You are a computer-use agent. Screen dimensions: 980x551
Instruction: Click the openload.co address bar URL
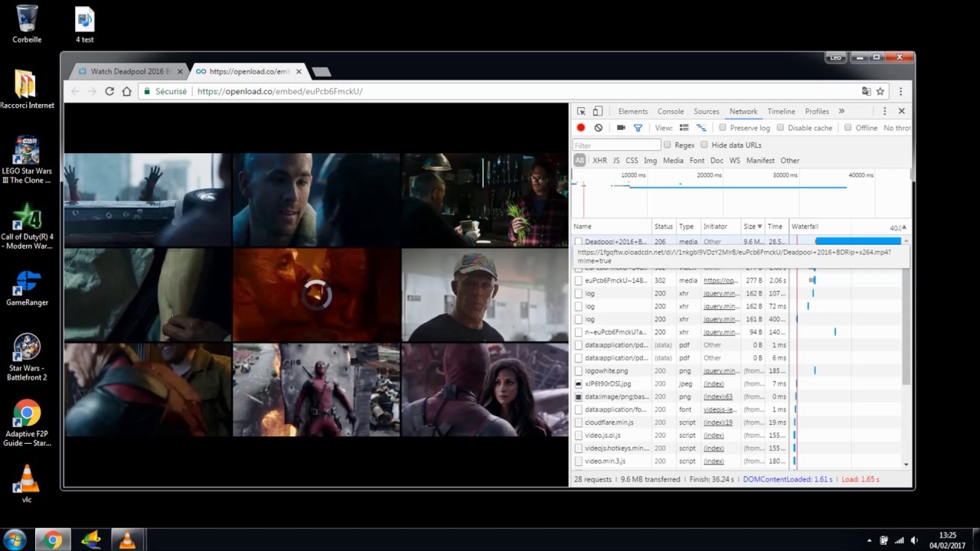coord(279,91)
